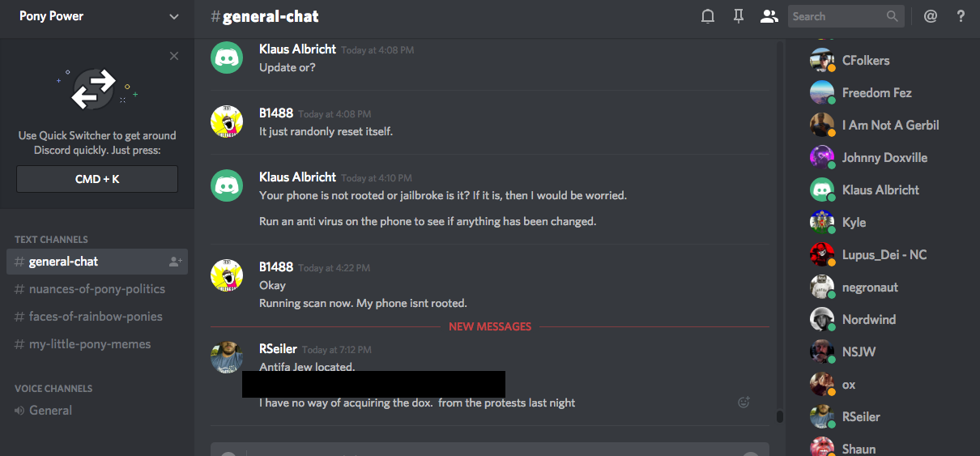The height and width of the screenshot is (456, 980).
Task: Switch to nuances-of-pony-politics channel
Action: pos(96,289)
